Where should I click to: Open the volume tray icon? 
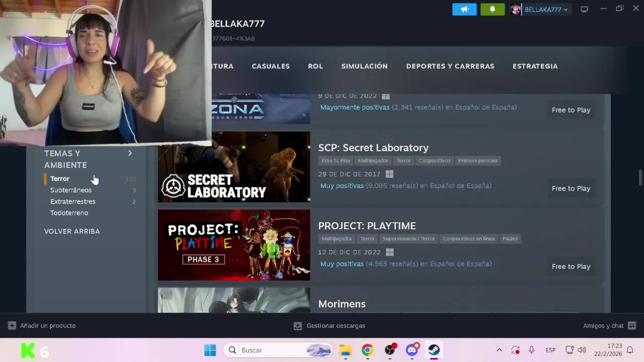pyautogui.click(x=582, y=350)
